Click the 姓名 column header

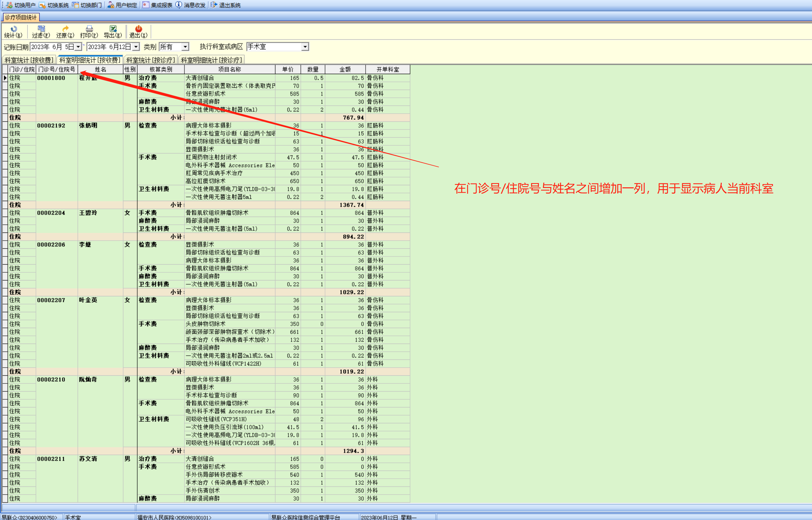point(100,69)
